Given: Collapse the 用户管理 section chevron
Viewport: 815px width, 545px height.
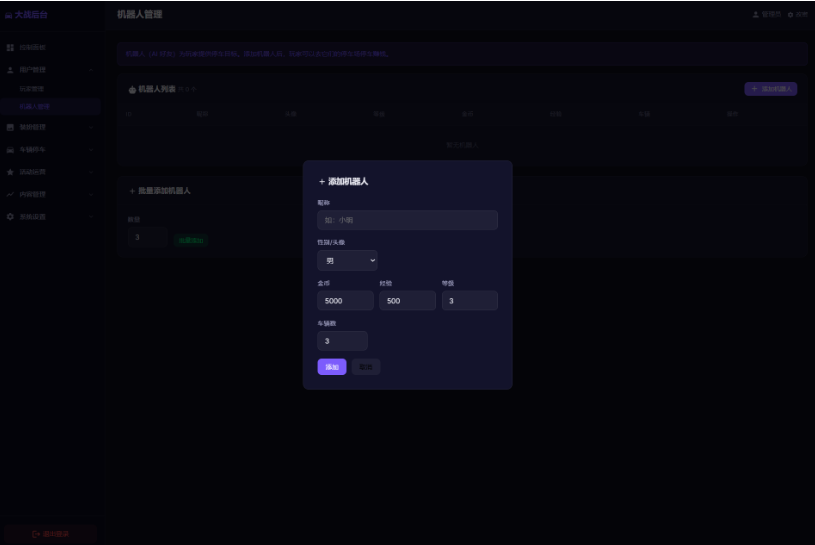Looking at the screenshot, I should pyautogui.click(x=91, y=70).
